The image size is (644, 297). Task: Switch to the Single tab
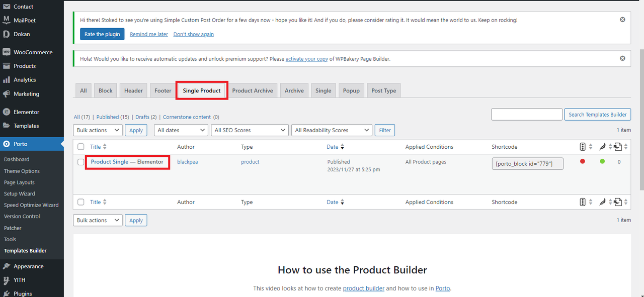tap(324, 90)
